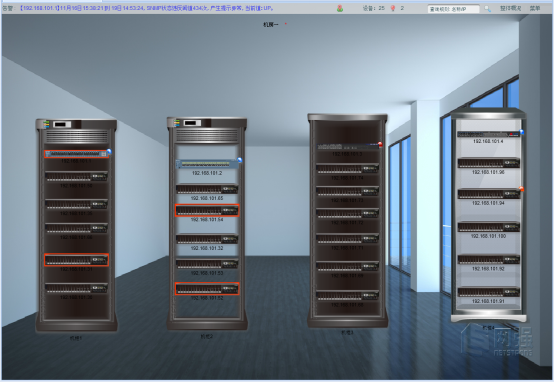
Task: Click blue badge on device 192.168.101.4
Action: coord(521,132)
